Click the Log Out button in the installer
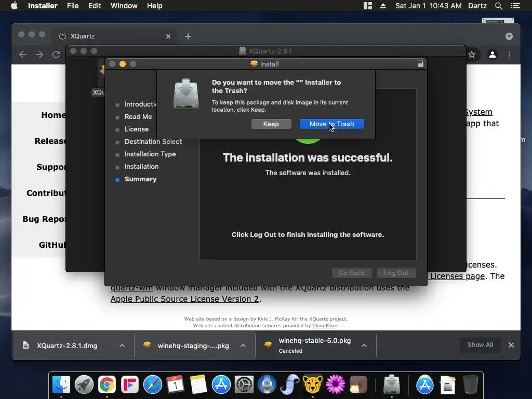The image size is (532, 399). pos(396,273)
